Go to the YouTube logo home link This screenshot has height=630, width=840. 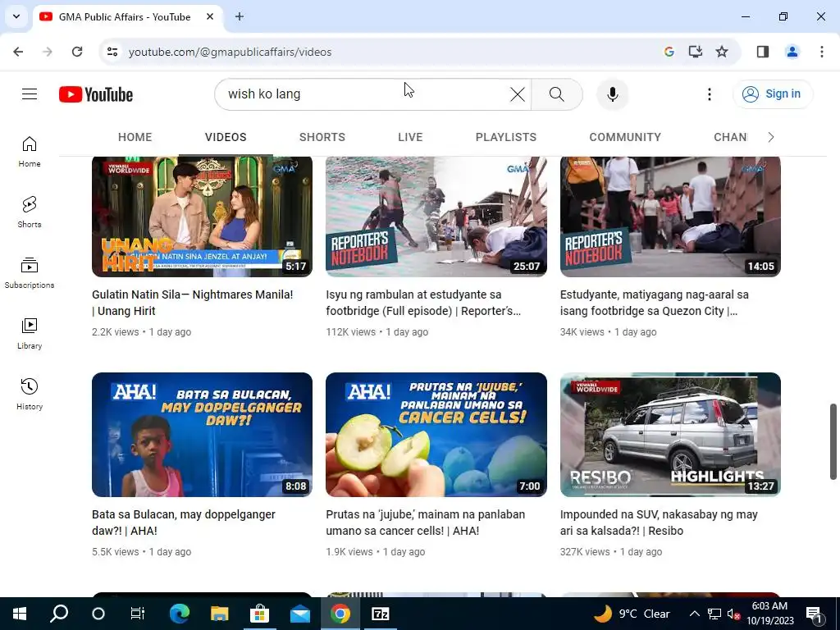click(96, 94)
